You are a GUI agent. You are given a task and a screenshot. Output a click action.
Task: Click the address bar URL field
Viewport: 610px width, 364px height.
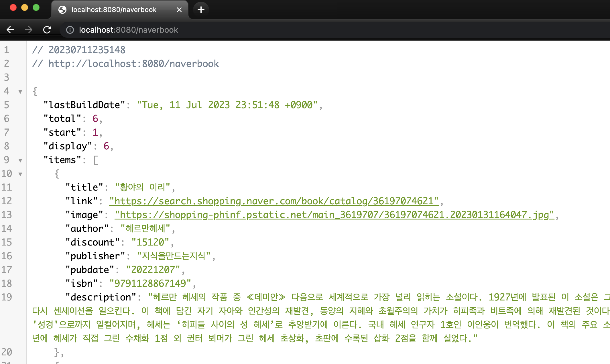tap(129, 30)
